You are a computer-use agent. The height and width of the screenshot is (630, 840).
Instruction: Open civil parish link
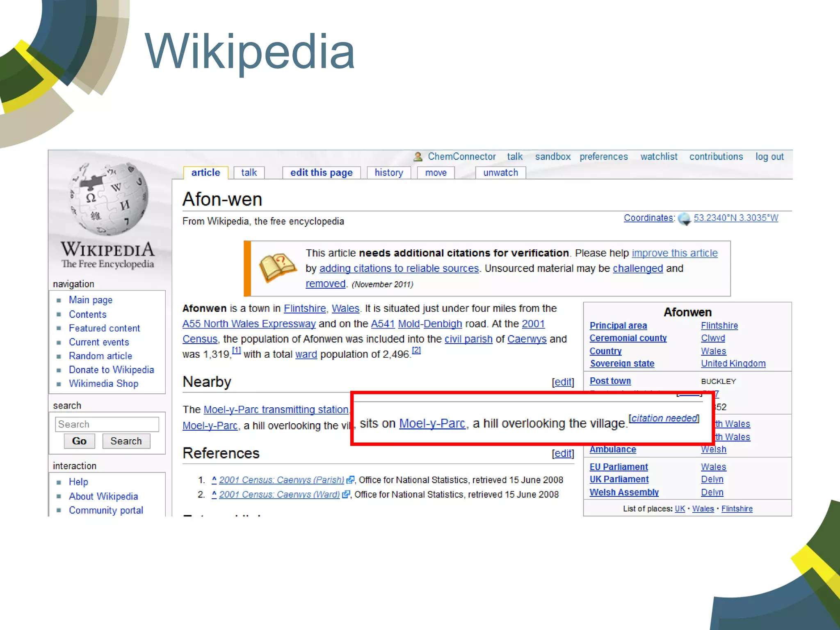click(468, 339)
